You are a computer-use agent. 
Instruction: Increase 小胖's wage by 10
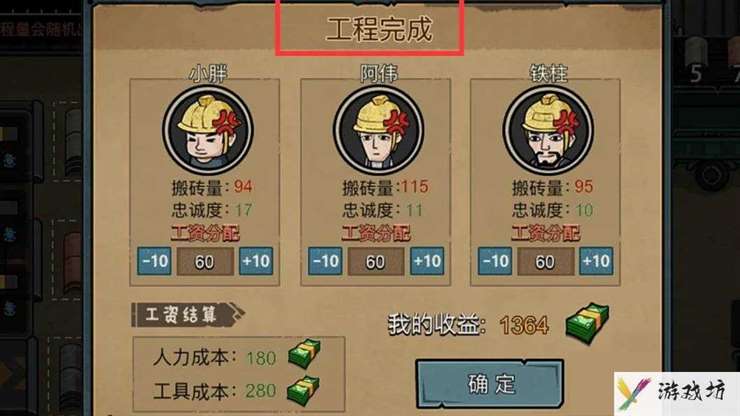pos(256,261)
